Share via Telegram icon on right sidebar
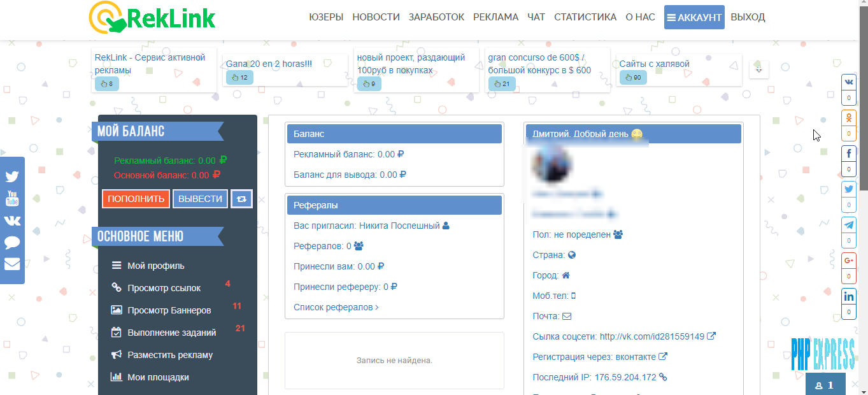The image size is (868, 395). (x=848, y=226)
